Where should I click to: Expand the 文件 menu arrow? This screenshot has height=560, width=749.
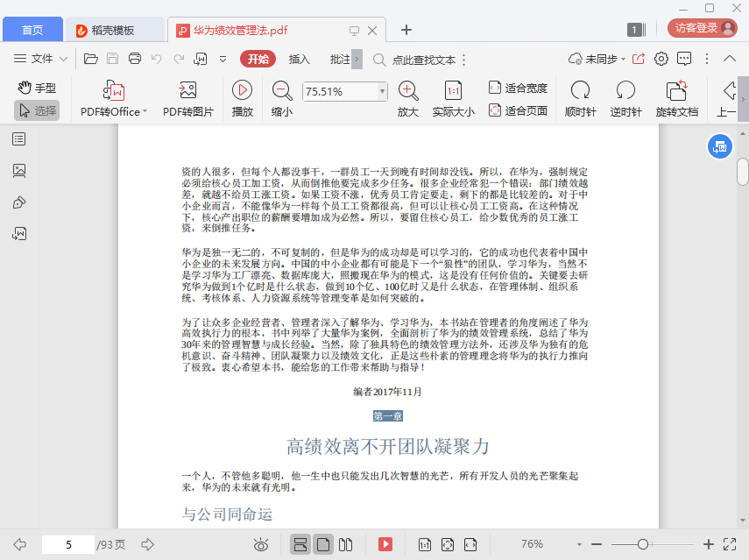pos(64,60)
